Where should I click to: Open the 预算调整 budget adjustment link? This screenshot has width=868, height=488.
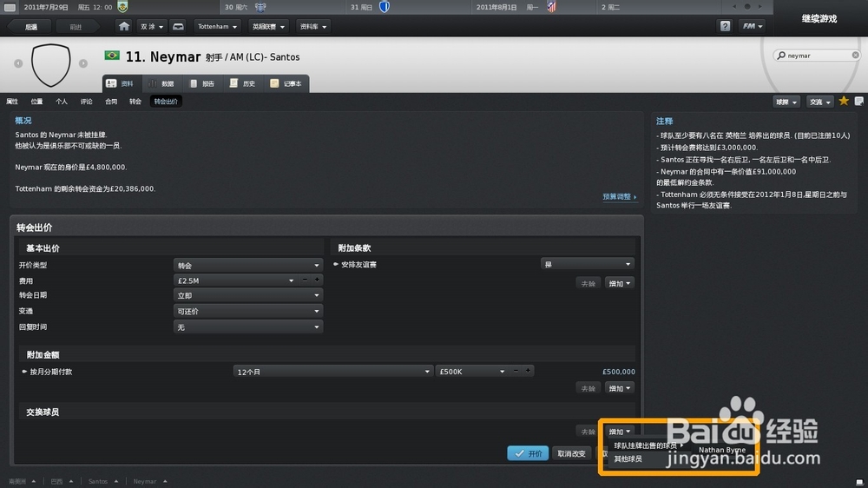620,196
